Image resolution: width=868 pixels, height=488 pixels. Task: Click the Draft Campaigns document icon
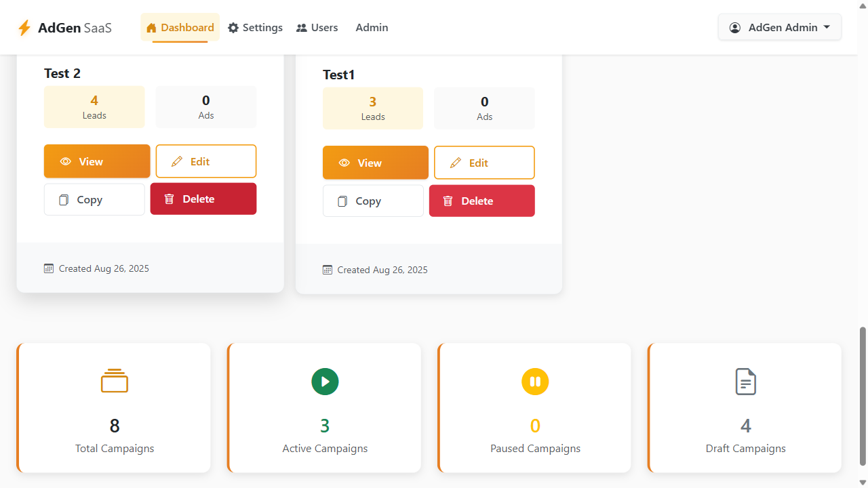[x=746, y=382]
